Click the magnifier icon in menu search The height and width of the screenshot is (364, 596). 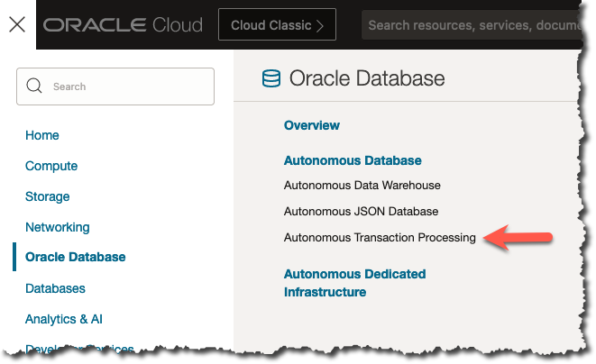[x=34, y=86]
